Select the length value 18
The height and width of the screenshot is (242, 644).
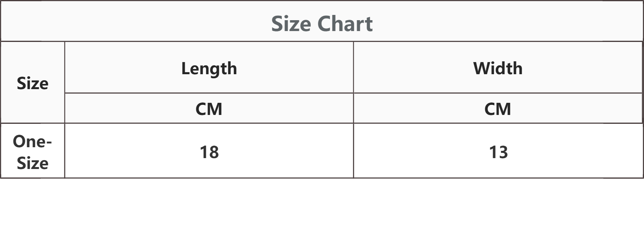[x=209, y=152]
